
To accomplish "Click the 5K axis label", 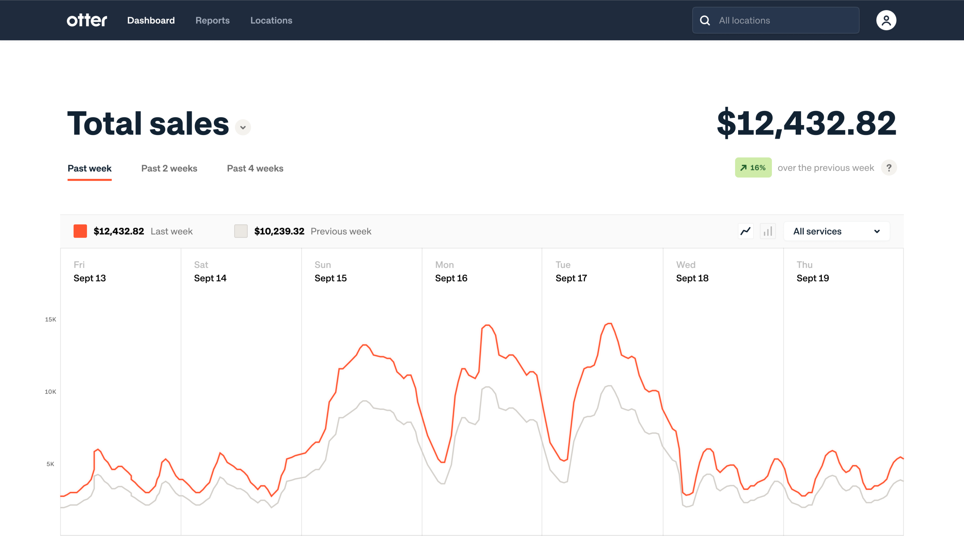I will click(51, 464).
